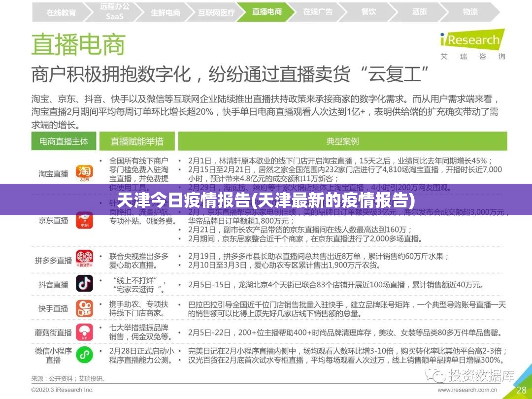This screenshot has height=399, width=532.
Task: Click the black Douyin icon
Action: [84, 284]
